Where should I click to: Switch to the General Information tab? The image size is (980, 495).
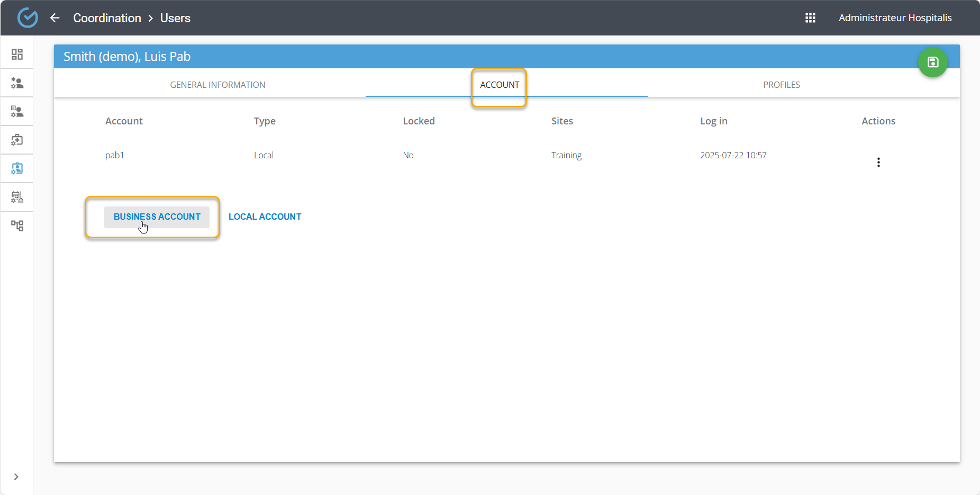point(217,85)
